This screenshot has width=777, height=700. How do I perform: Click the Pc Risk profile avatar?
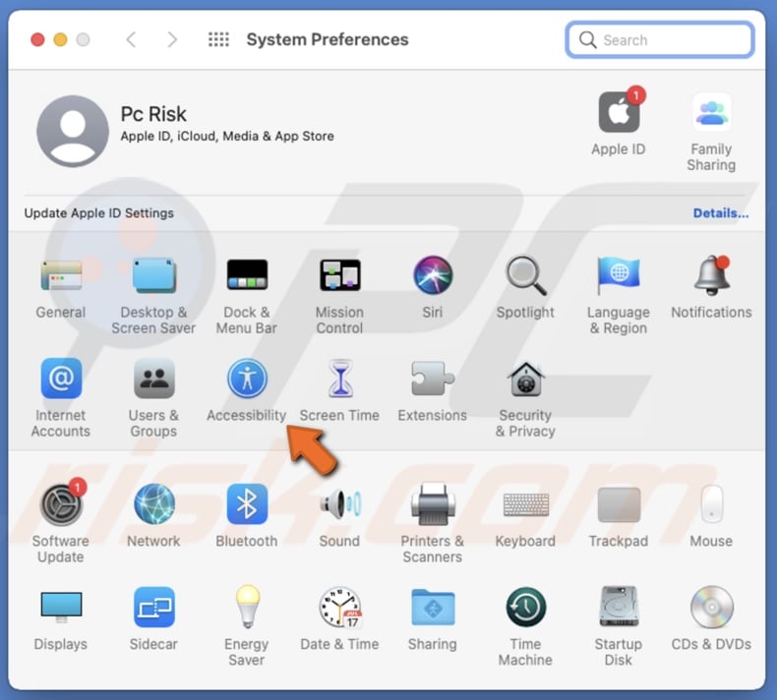(73, 132)
